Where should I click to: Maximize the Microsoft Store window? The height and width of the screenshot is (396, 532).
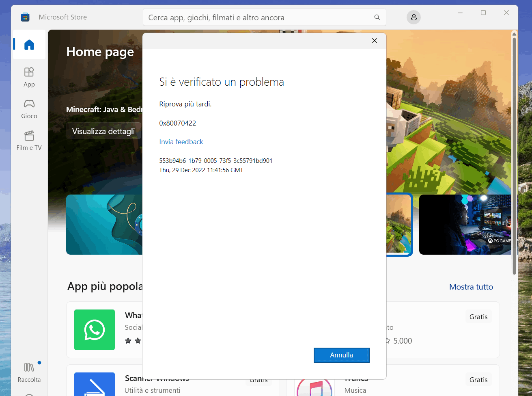pyautogui.click(x=483, y=13)
